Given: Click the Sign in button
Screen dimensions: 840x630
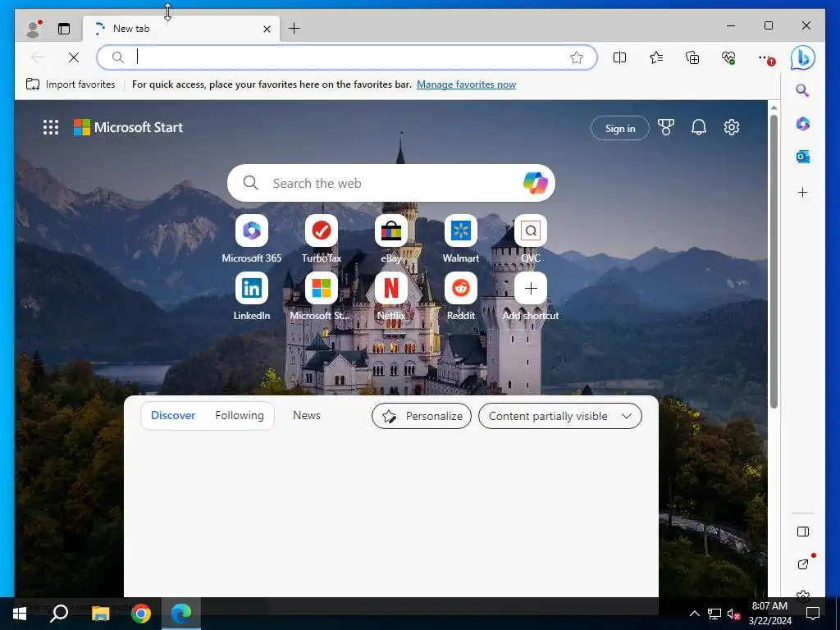Looking at the screenshot, I should (620, 129).
